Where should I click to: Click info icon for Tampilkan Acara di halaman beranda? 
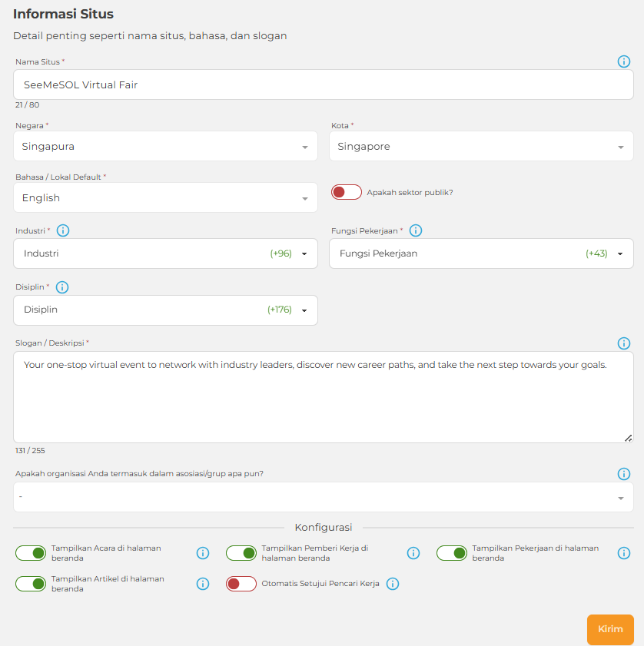point(203,553)
